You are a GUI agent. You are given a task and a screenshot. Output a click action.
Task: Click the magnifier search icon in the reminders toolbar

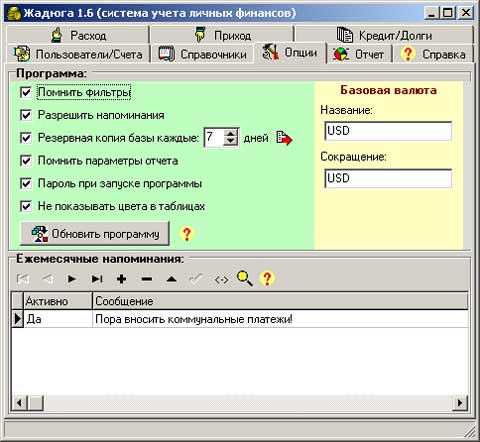(x=244, y=278)
